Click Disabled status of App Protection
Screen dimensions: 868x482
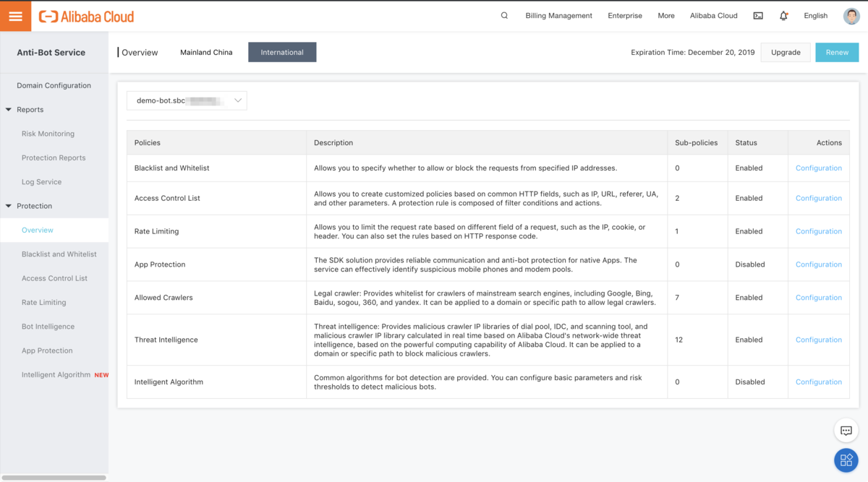[x=750, y=264]
